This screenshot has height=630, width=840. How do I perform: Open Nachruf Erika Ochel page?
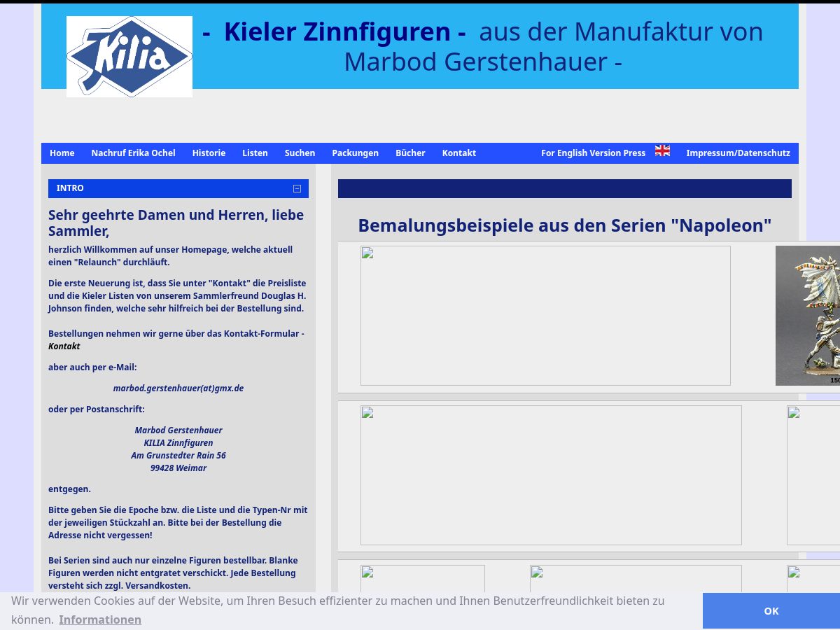134,153
